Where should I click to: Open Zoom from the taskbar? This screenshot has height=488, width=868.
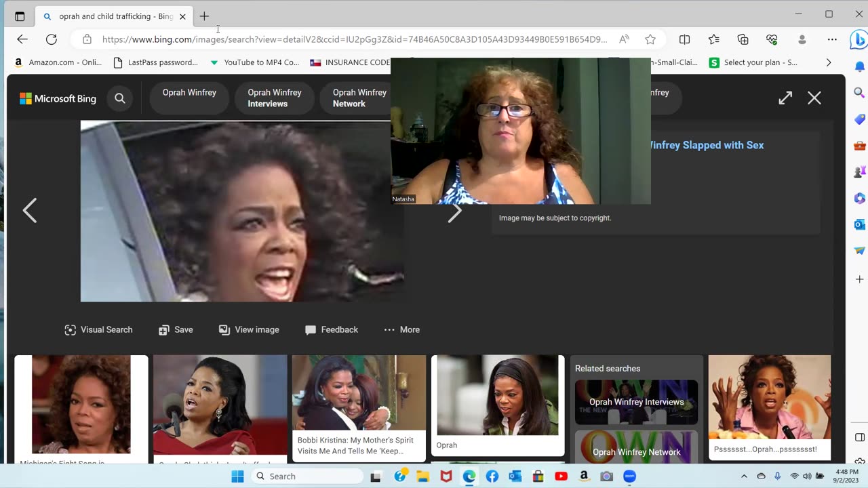click(630, 476)
